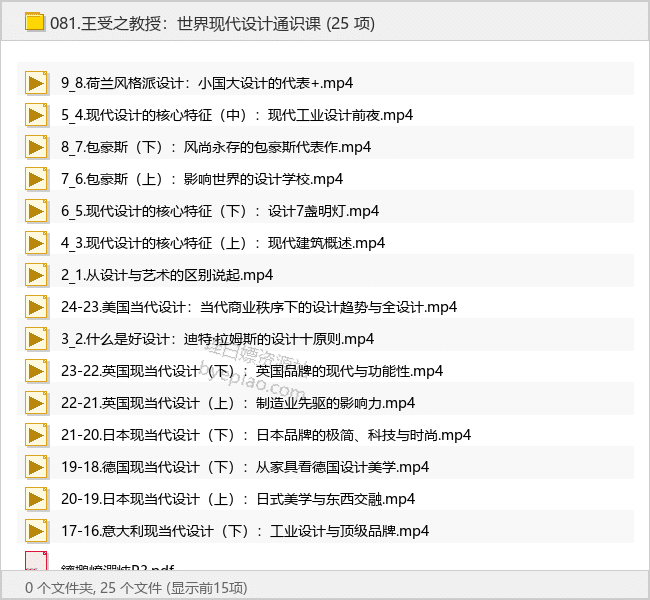Click the partially visible PDF file icon
650x600 pixels.
[x=36, y=561]
